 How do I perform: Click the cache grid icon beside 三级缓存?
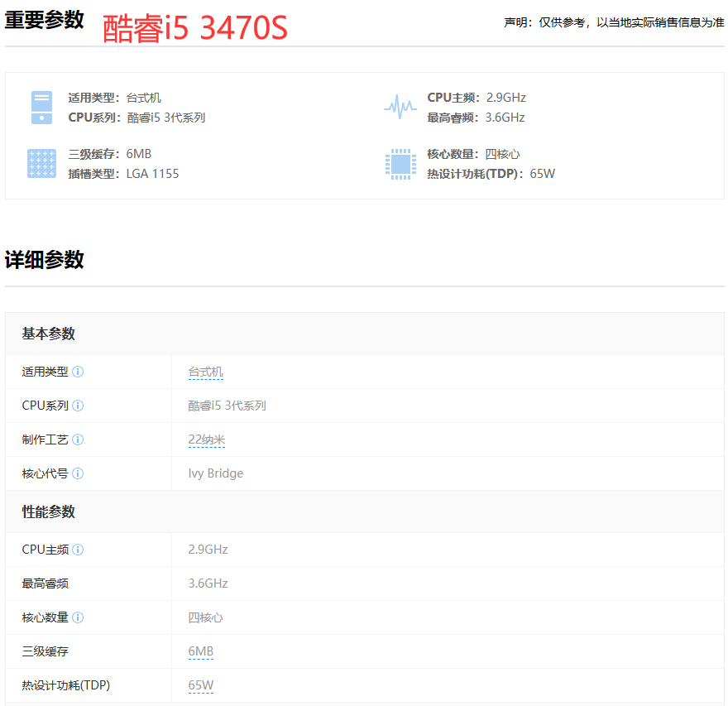coord(42,164)
